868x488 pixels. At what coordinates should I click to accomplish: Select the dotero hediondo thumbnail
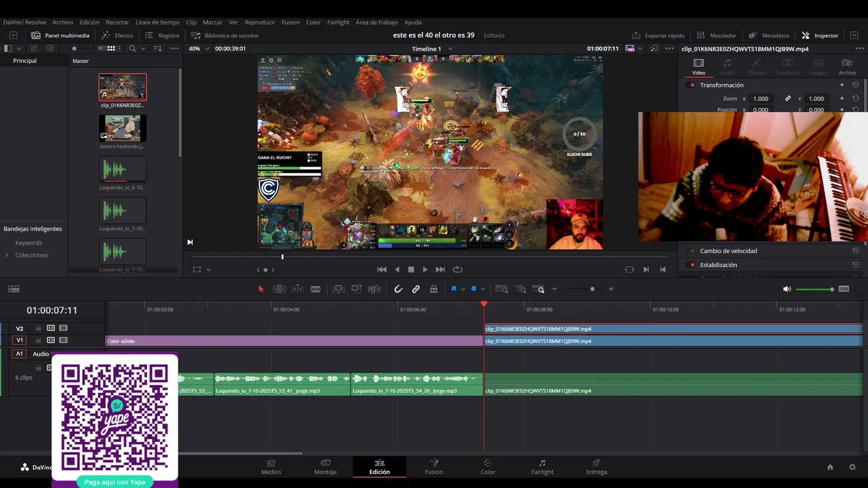(123, 128)
